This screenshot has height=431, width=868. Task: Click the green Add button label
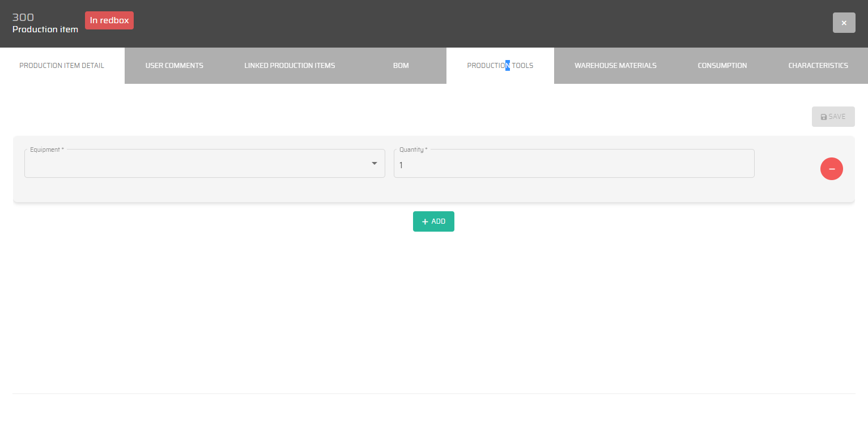pyautogui.click(x=439, y=221)
